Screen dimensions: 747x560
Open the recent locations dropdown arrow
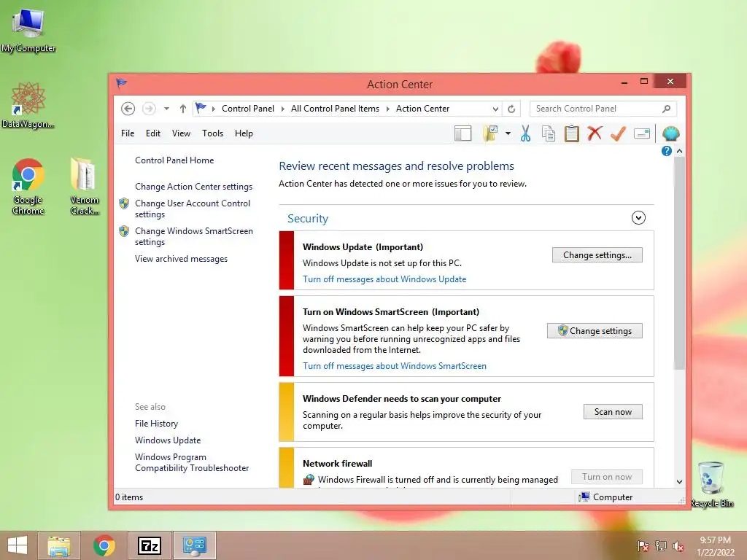pos(166,109)
